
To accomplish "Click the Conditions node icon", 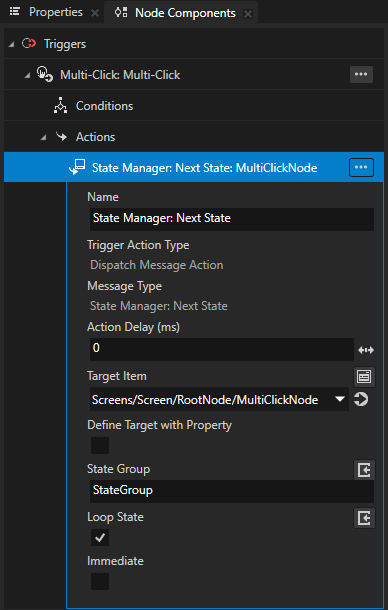I will pos(60,105).
